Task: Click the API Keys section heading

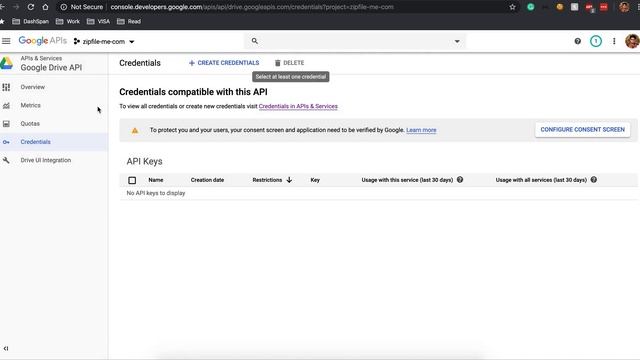Action: click(x=144, y=161)
